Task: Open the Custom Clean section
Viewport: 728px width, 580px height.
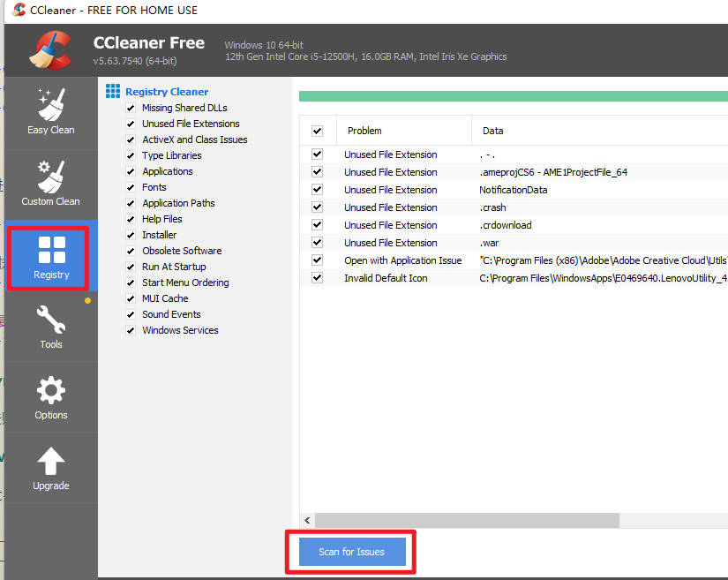Action: [50, 184]
